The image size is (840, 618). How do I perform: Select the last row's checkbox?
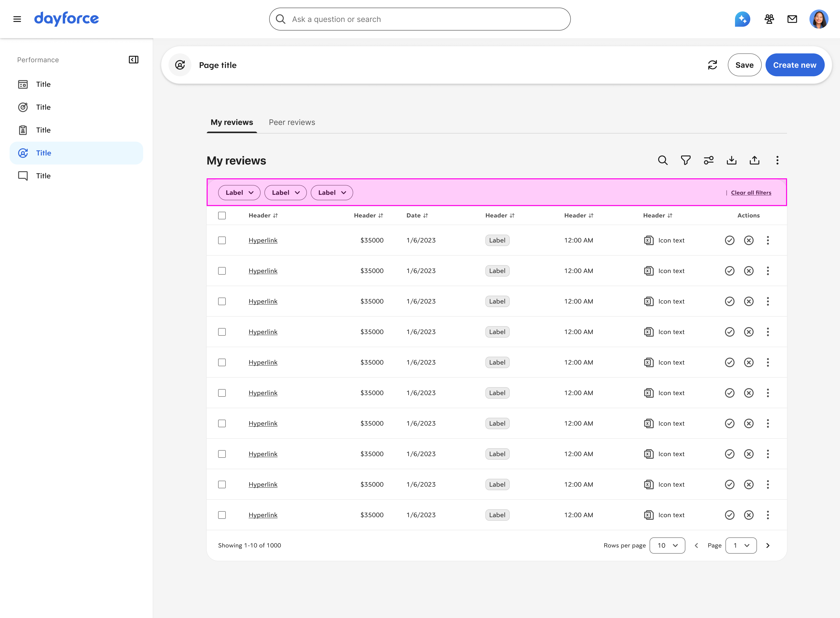point(222,515)
